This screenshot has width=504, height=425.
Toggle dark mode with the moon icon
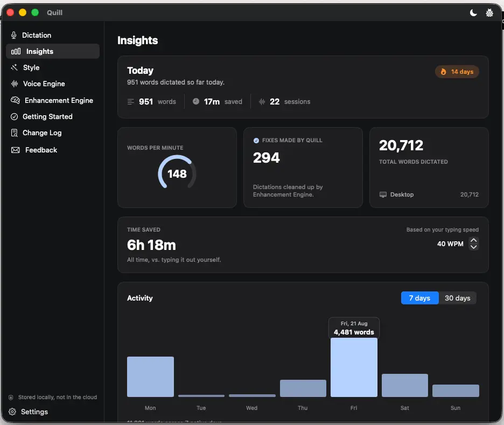pos(473,12)
